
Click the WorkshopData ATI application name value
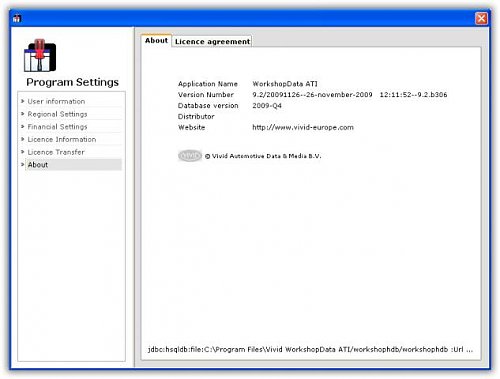285,84
